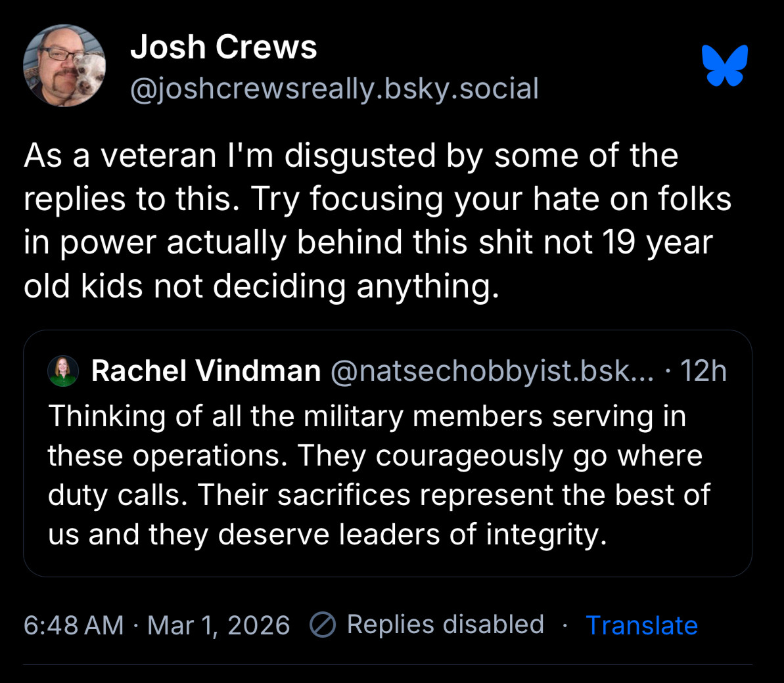Click the Mar 1, 2026 date

[218, 625]
